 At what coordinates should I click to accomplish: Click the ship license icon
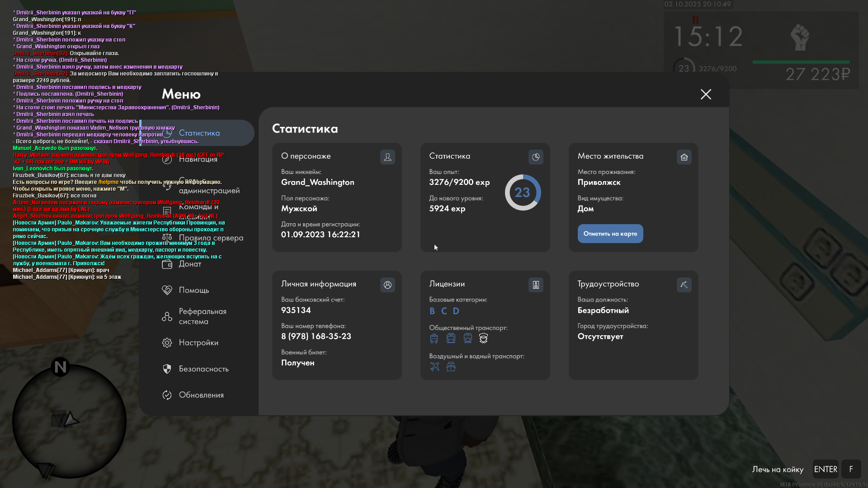[451, 366]
